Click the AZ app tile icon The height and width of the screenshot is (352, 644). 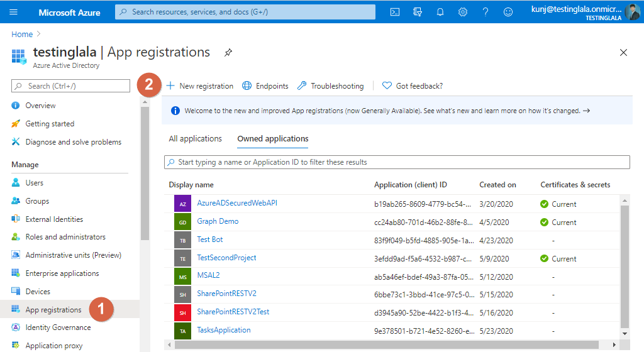click(x=183, y=204)
